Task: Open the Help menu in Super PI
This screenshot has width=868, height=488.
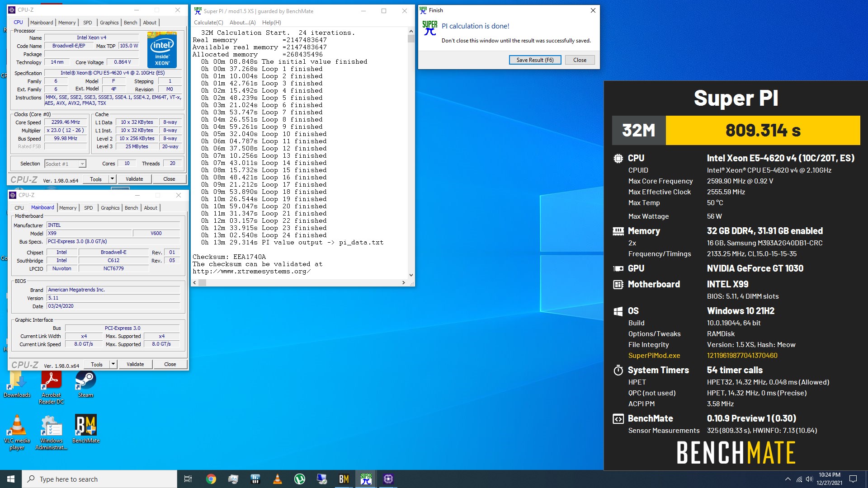Action: [x=271, y=23]
